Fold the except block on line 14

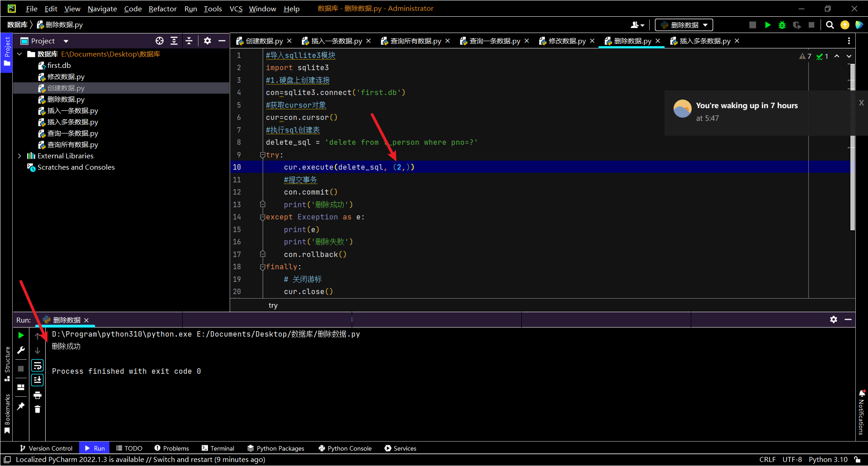coord(263,217)
